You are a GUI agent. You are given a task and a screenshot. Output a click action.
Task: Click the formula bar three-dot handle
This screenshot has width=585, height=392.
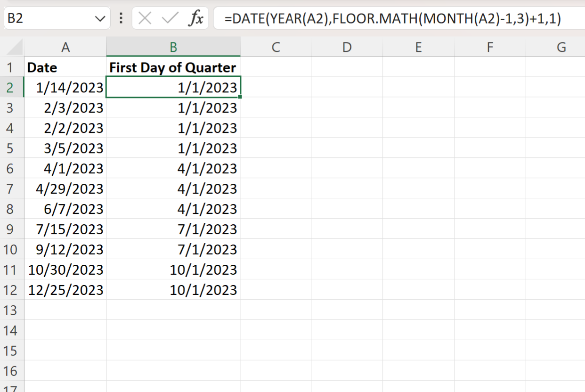[x=122, y=18]
